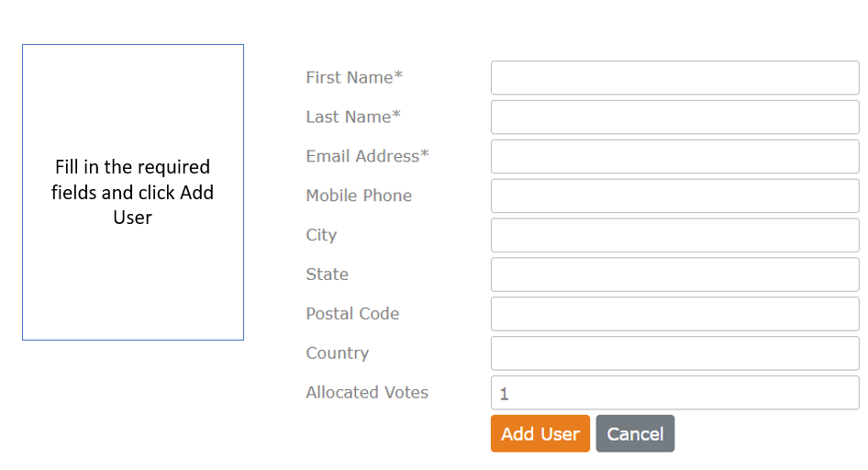Click the instruction box about required fields
This screenshot has height=470, width=868.
(133, 192)
